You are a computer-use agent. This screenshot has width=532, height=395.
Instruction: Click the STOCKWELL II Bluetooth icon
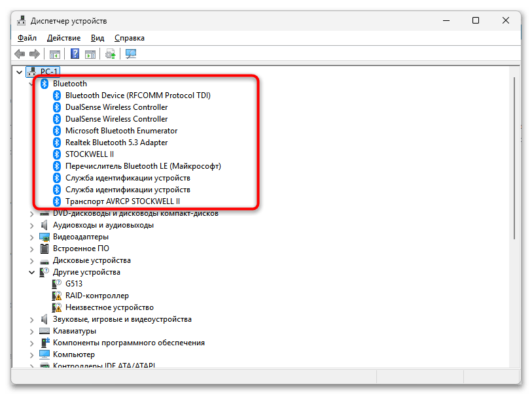57,154
